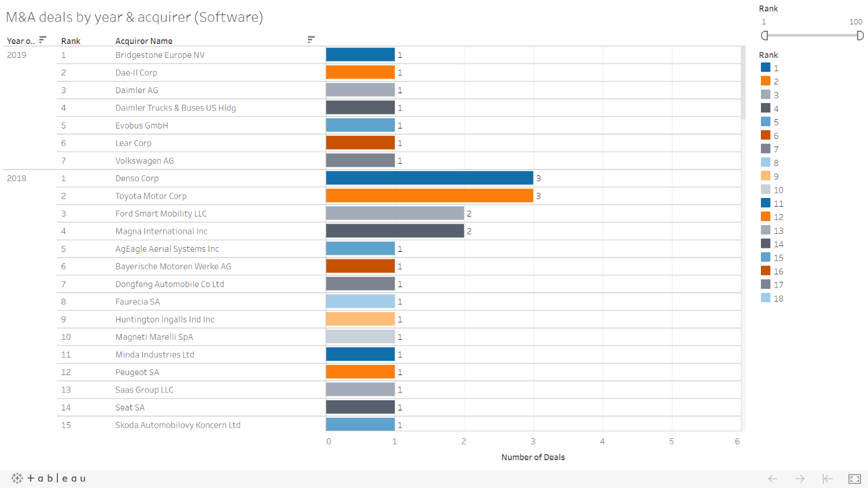Image resolution: width=868 pixels, height=488 pixels.
Task: Select the 2019 year label
Action: pyautogui.click(x=17, y=55)
